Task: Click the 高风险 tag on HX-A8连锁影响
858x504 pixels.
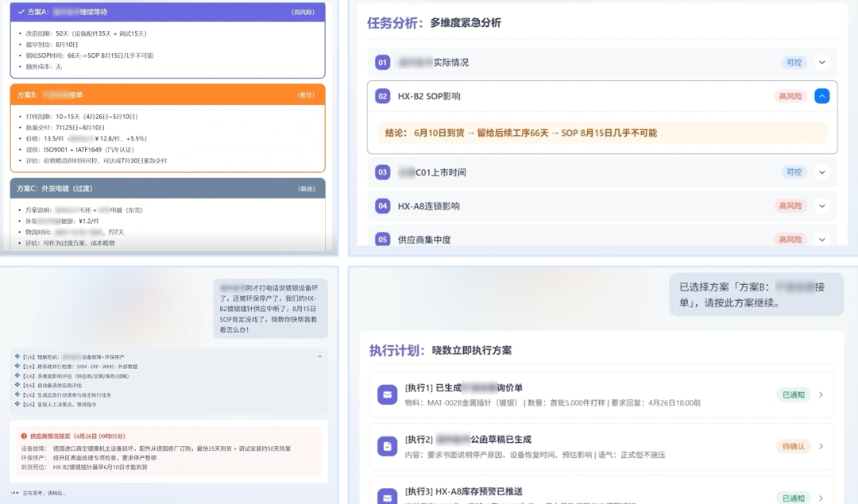Action: coord(790,206)
